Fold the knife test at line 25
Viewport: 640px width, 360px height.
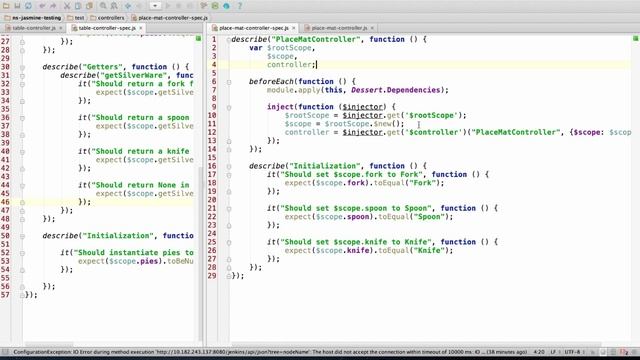pos(229,242)
